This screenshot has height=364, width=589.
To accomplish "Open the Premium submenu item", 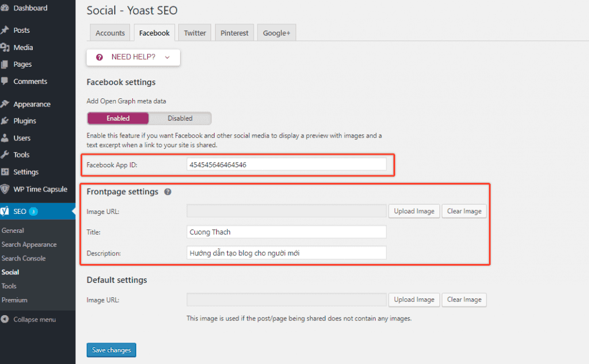I will point(14,300).
